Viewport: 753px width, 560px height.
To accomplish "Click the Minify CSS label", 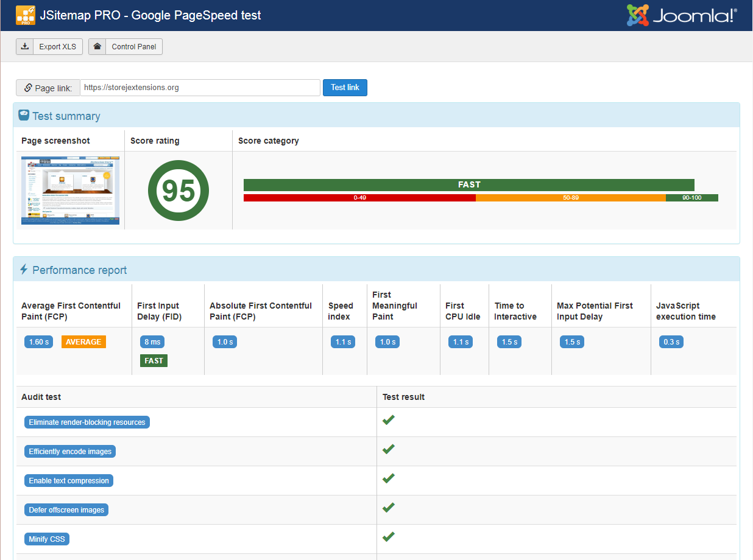I will click(47, 539).
